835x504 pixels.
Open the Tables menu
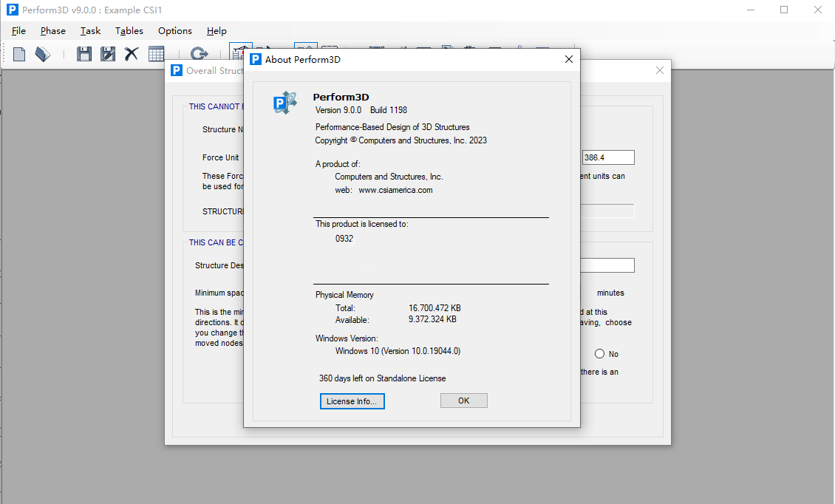[x=129, y=31]
